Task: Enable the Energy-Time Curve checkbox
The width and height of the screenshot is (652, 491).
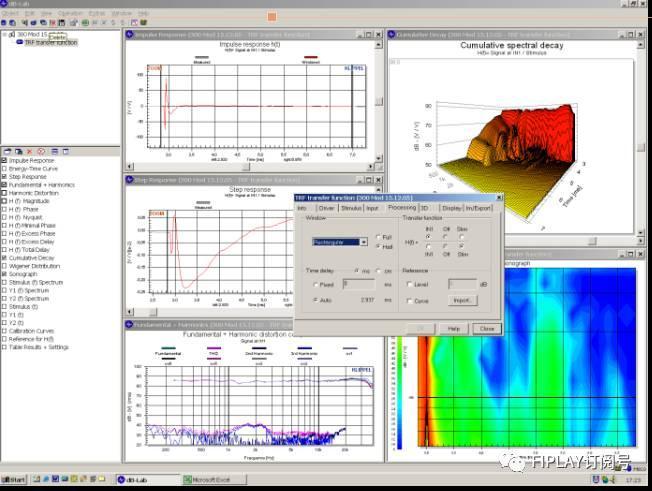Action: tap(5, 169)
